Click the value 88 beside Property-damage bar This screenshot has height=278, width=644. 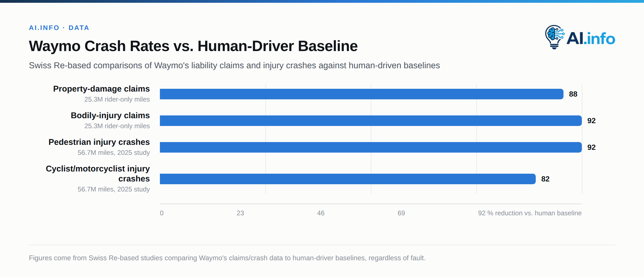(x=573, y=94)
